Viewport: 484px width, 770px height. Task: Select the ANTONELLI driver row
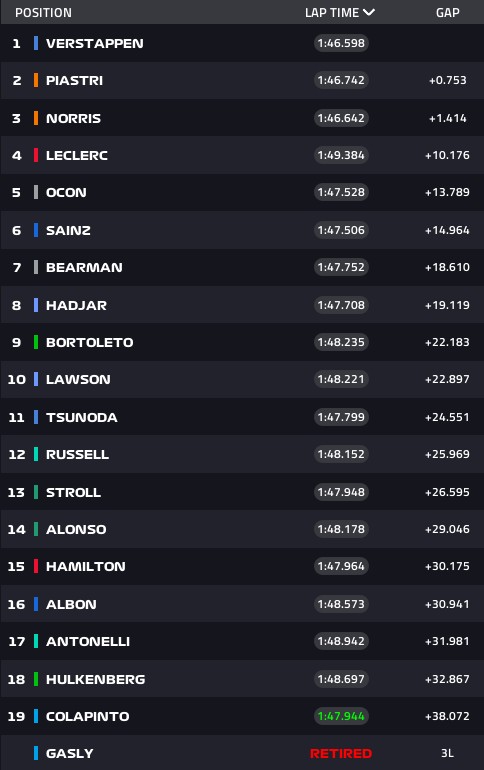(242, 641)
